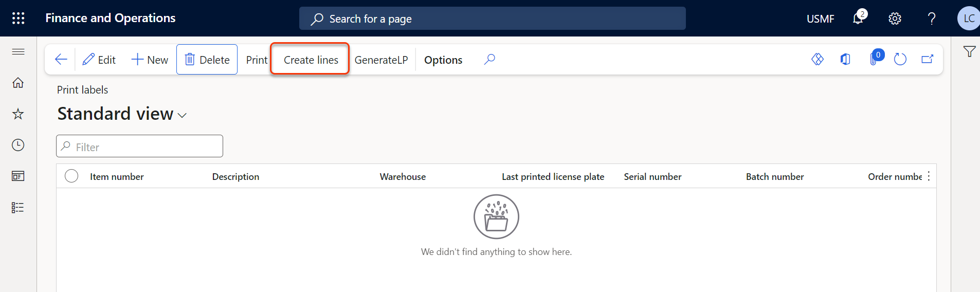Viewport: 980px width, 292px height.
Task: Click the Delete button
Action: click(x=207, y=60)
